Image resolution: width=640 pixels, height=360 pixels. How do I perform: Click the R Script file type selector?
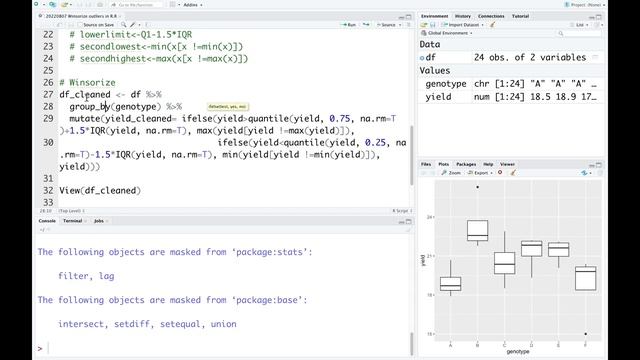click(x=402, y=211)
